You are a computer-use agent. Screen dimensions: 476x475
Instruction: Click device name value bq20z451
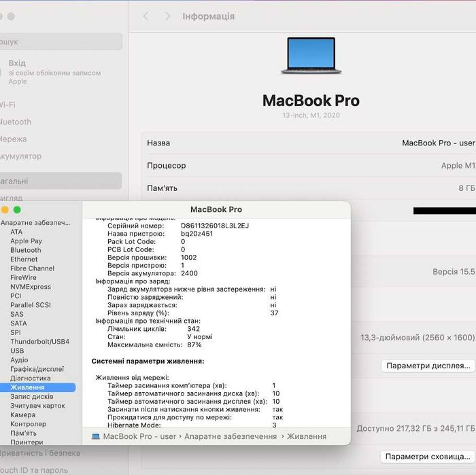pos(197,234)
